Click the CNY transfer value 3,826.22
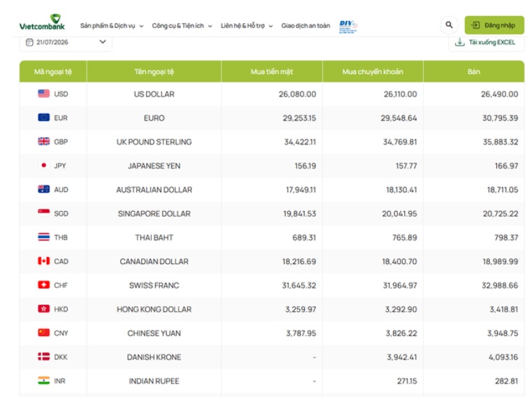The width and height of the screenshot is (532, 406). [401, 333]
